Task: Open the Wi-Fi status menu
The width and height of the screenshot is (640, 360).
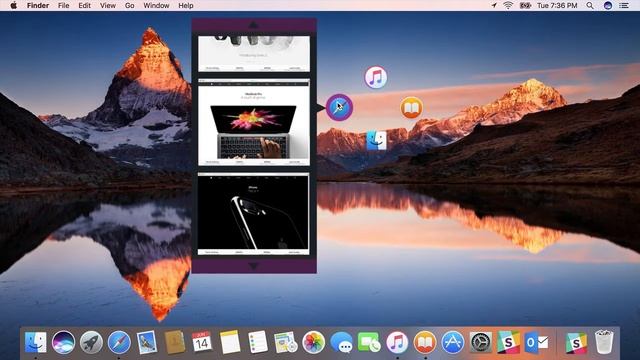Action: (x=508, y=5)
